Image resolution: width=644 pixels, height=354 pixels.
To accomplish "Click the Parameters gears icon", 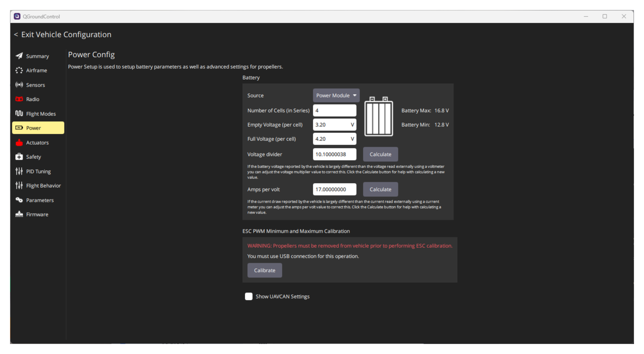I will click(19, 200).
